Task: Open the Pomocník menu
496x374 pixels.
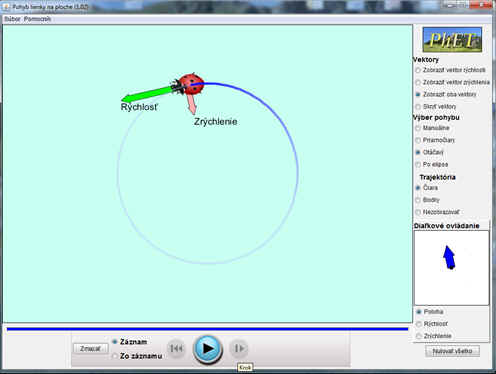Action: (37, 19)
